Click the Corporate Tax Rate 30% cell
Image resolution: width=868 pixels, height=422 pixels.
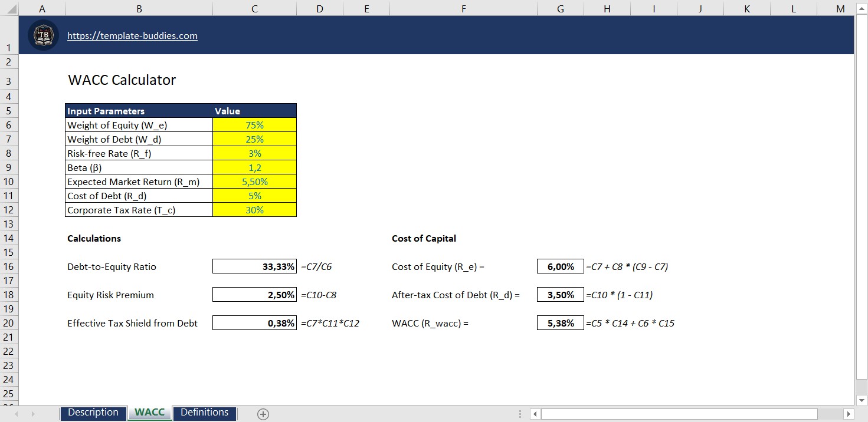pos(254,209)
